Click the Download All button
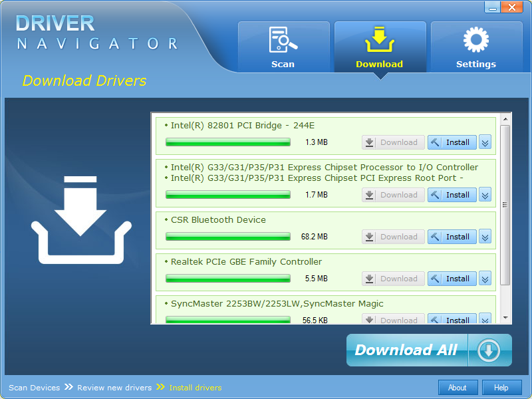This screenshot has width=532, height=399. 429,350
